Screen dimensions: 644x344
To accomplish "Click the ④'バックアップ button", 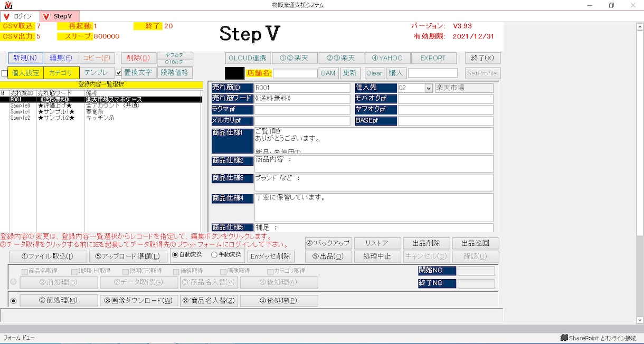I will click(328, 243).
